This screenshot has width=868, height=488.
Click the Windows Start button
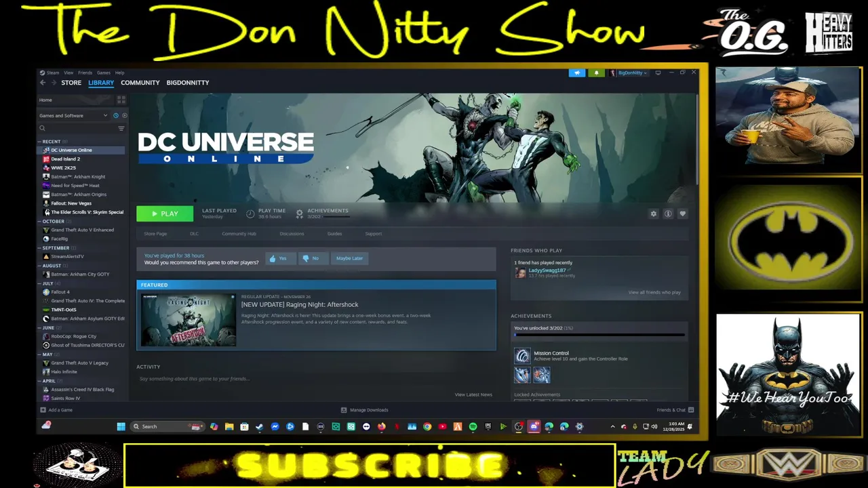(121, 426)
